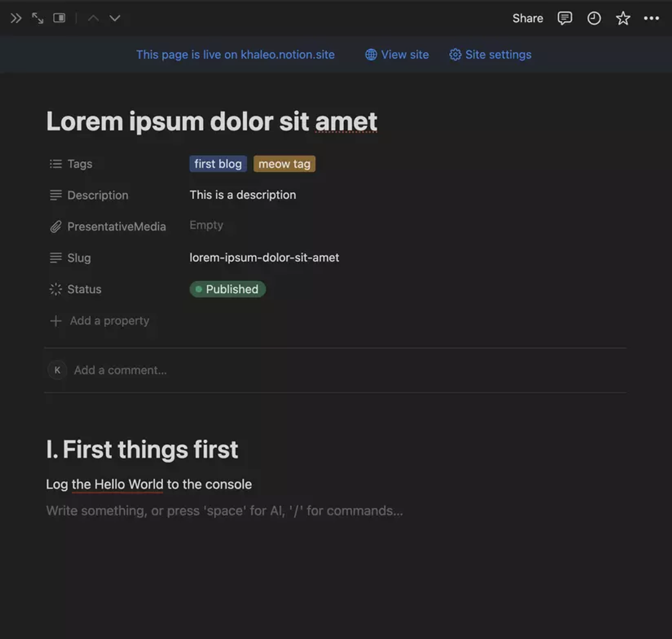Click Add a property

pos(109,321)
